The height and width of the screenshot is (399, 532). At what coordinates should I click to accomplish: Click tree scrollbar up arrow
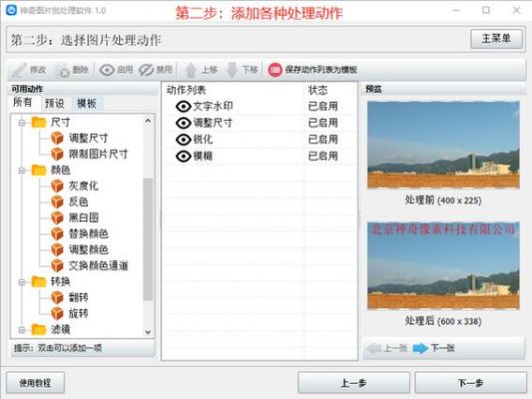pos(148,121)
